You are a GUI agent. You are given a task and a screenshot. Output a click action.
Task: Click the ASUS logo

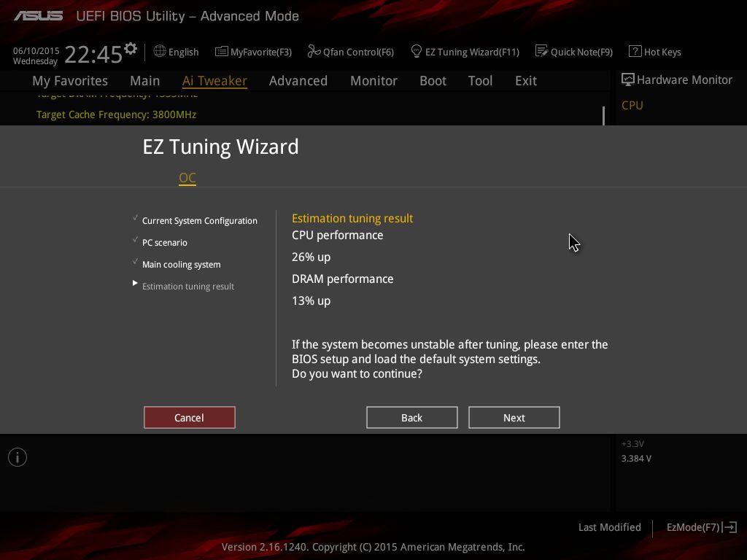coord(38,16)
